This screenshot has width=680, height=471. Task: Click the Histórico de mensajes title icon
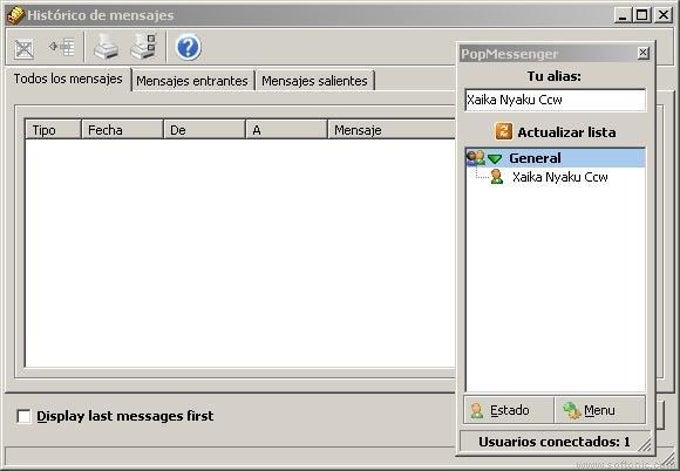point(15,15)
